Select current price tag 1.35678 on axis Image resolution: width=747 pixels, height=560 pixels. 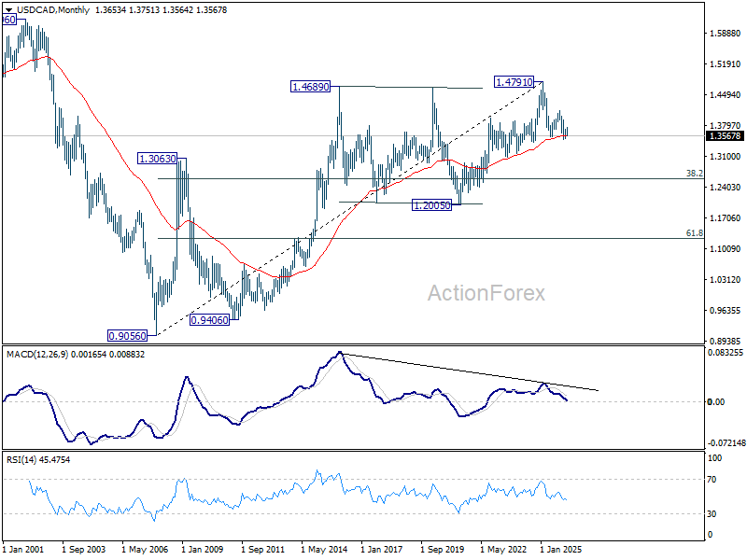(726, 136)
